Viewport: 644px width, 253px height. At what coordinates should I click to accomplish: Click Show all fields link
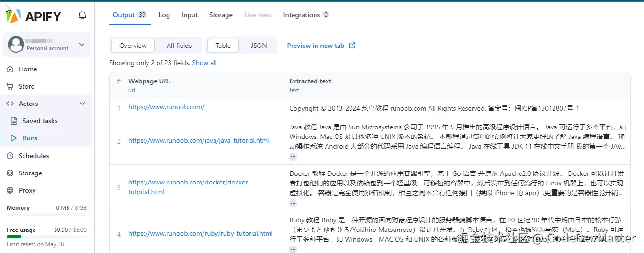204,63
